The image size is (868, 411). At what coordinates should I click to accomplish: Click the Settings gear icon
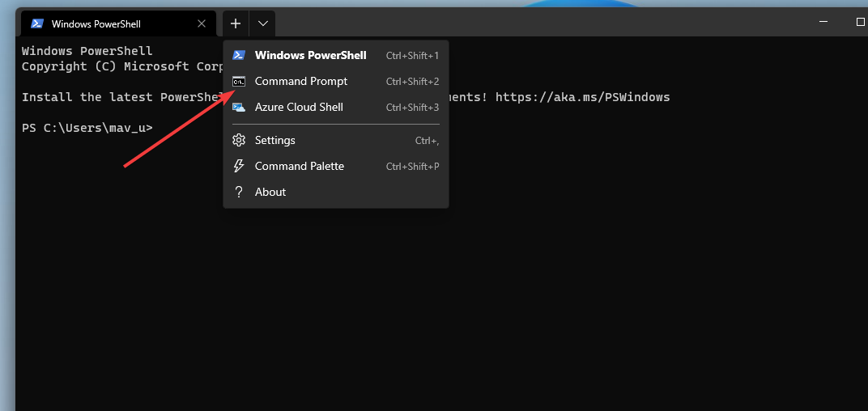(239, 140)
